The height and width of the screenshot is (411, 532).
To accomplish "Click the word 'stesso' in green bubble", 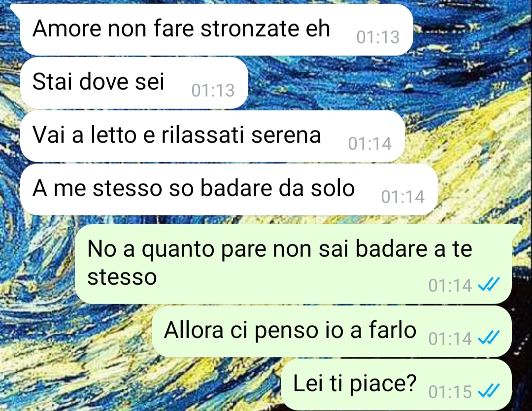I will point(122,277).
